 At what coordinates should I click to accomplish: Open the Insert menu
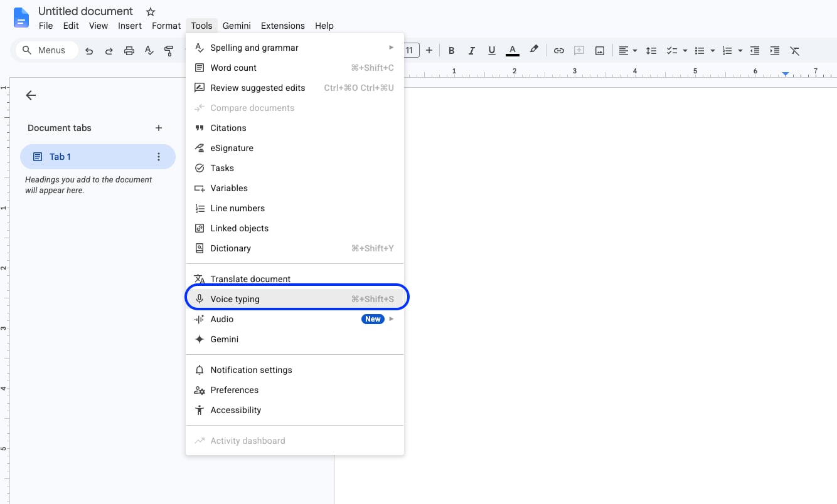point(130,26)
